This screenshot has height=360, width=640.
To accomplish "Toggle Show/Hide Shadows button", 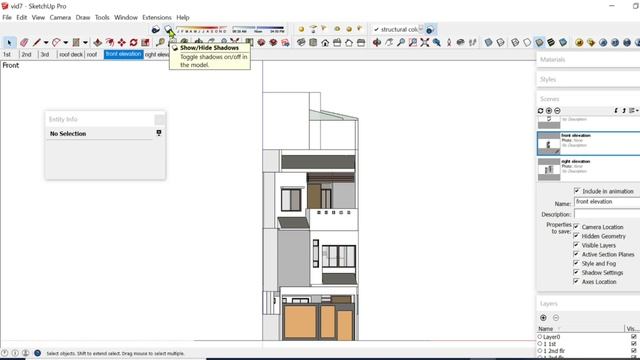I will (x=168, y=29).
